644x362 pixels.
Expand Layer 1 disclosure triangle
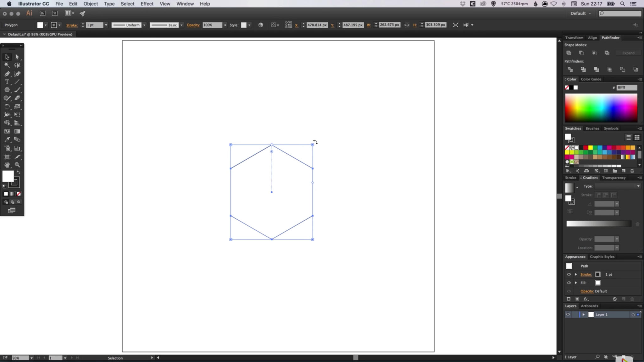pos(583,314)
